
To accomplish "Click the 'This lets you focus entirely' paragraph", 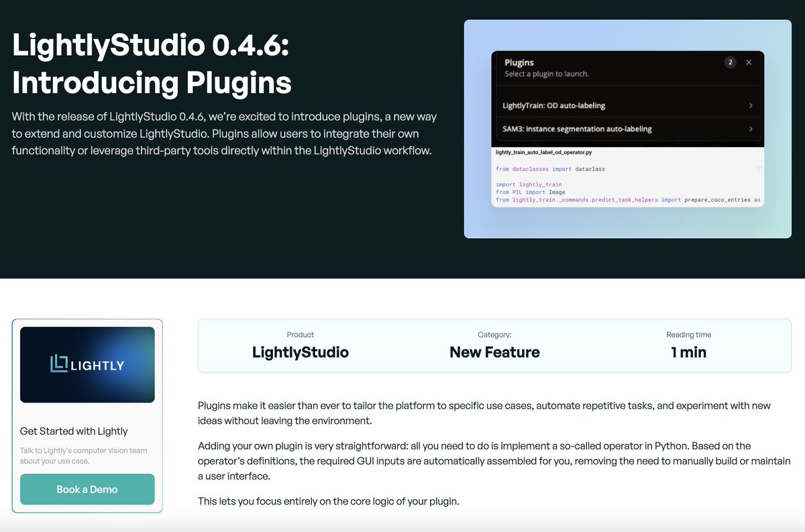I will [328, 501].
